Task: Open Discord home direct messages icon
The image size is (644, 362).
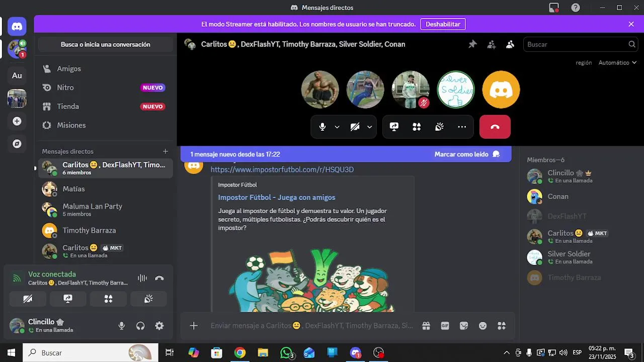Action: pos(17,27)
